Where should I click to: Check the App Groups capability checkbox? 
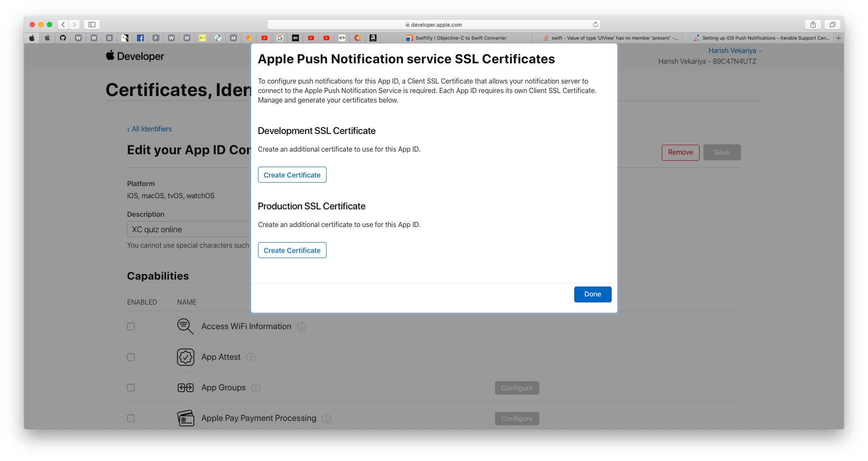coord(131,388)
